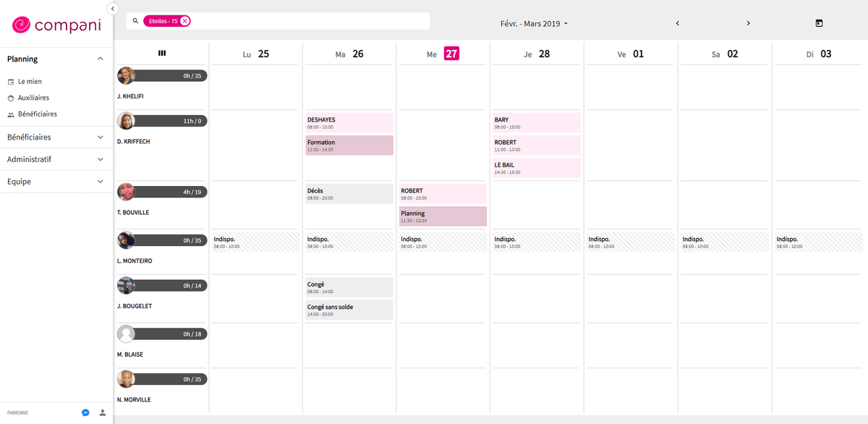The image size is (868, 424).
Task: Open the Le mien planning
Action: [30, 82]
